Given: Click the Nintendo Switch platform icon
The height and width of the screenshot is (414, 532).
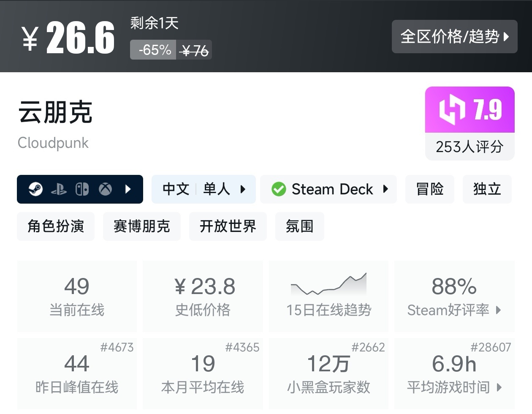Looking at the screenshot, I should click(82, 189).
